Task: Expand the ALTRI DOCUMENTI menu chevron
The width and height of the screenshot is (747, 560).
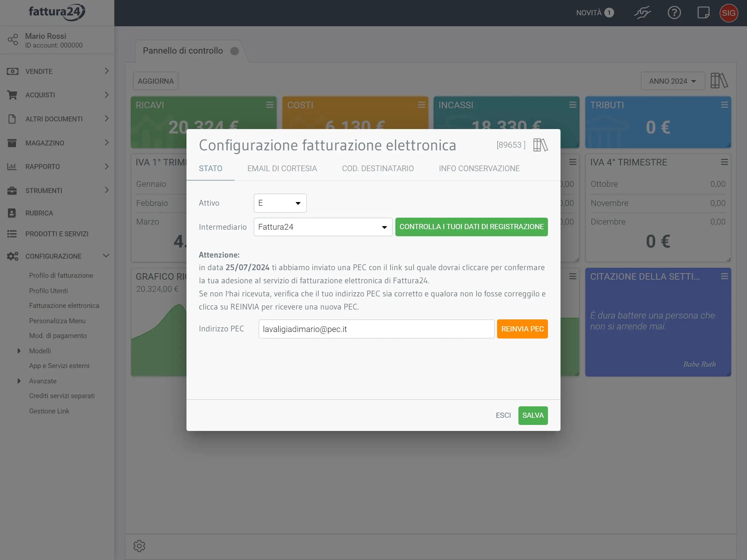Action: (107, 119)
